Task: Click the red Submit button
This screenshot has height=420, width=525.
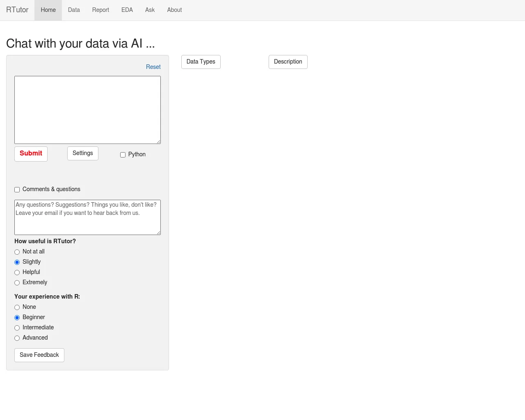Action: [31, 153]
